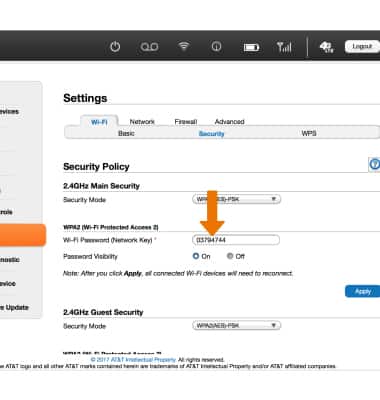
Task: Open 2.4GHz Guest Security Mode dropdown
Action: tap(236, 325)
